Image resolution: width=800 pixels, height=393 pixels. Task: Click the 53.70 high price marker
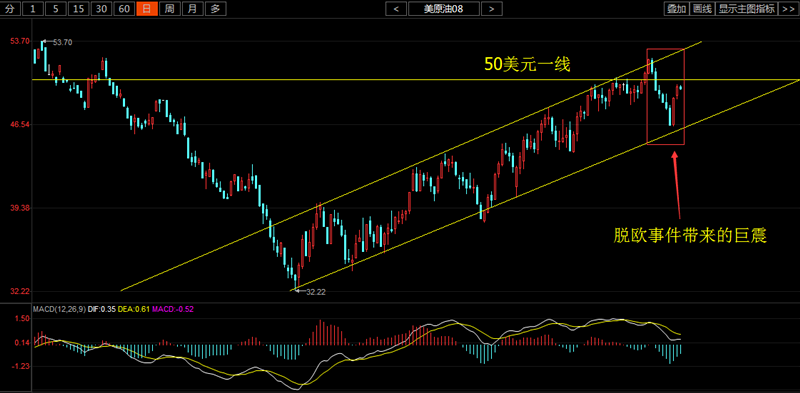[62, 42]
